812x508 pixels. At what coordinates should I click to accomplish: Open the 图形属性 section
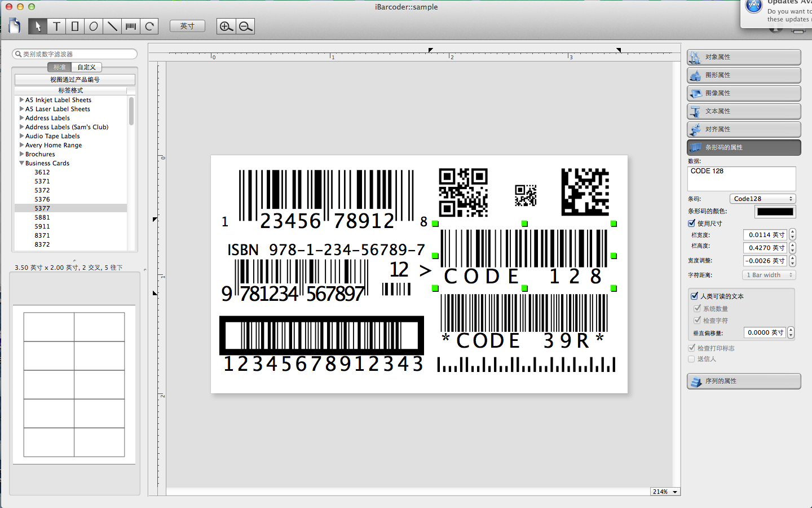coord(744,75)
